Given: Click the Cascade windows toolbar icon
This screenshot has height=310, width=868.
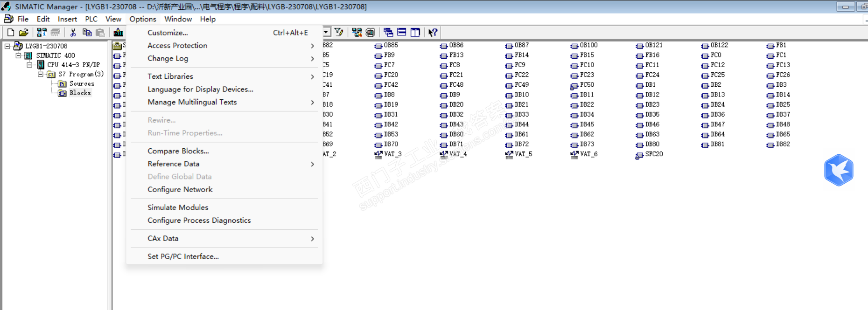Looking at the screenshot, I should coord(388,32).
